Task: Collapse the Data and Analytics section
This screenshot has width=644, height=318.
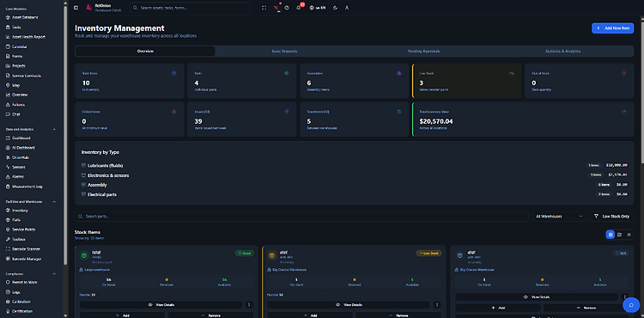Action: tap(54, 129)
